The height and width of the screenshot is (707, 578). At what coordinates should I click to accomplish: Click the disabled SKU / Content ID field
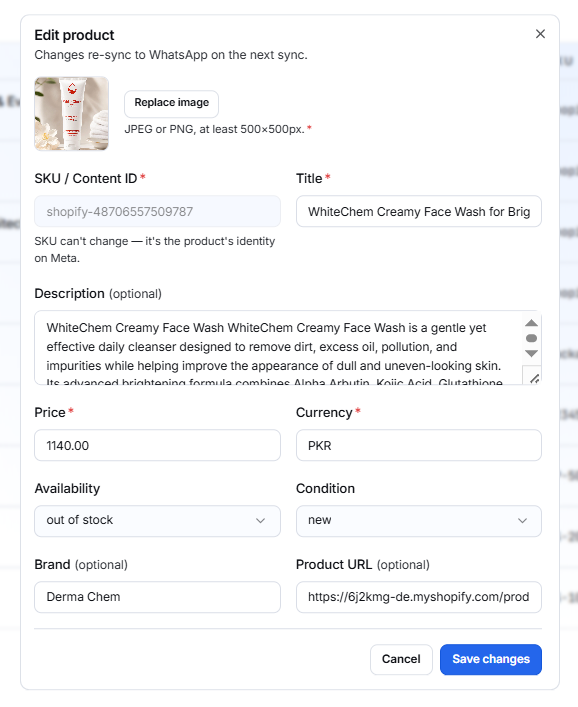click(157, 211)
